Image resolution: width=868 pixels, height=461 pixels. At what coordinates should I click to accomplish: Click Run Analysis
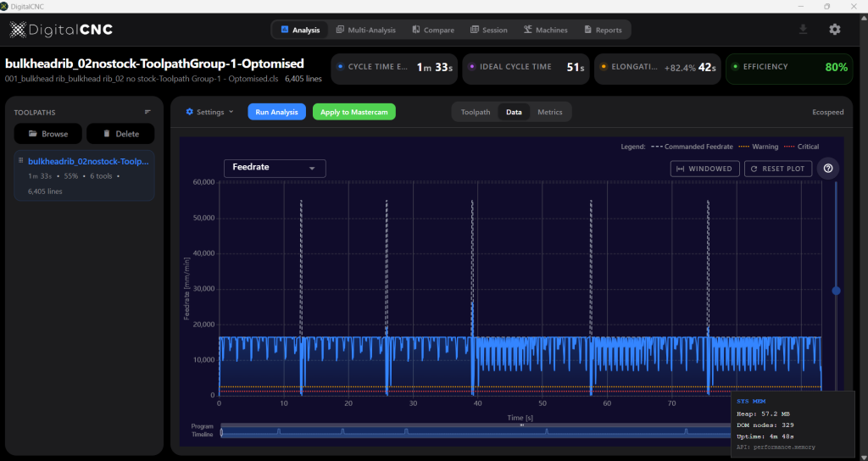point(277,112)
